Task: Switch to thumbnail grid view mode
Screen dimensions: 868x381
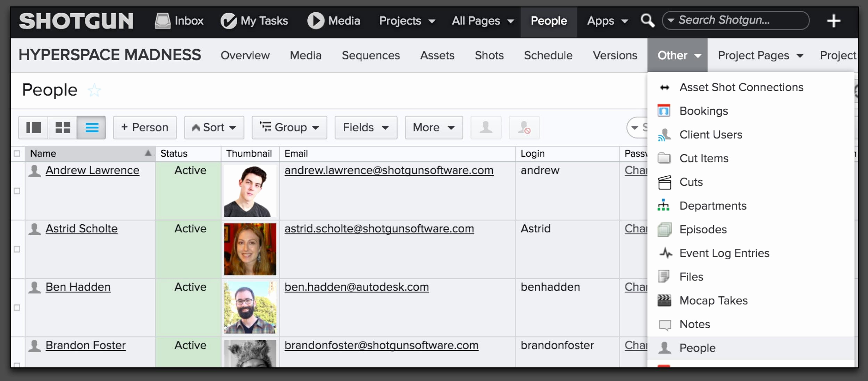Action: (x=63, y=127)
